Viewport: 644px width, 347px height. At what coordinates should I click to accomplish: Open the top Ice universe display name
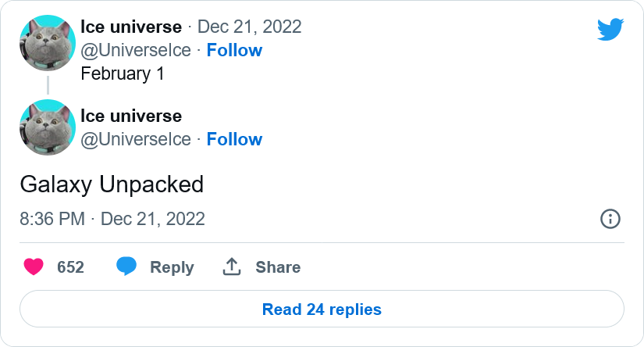click(x=131, y=27)
